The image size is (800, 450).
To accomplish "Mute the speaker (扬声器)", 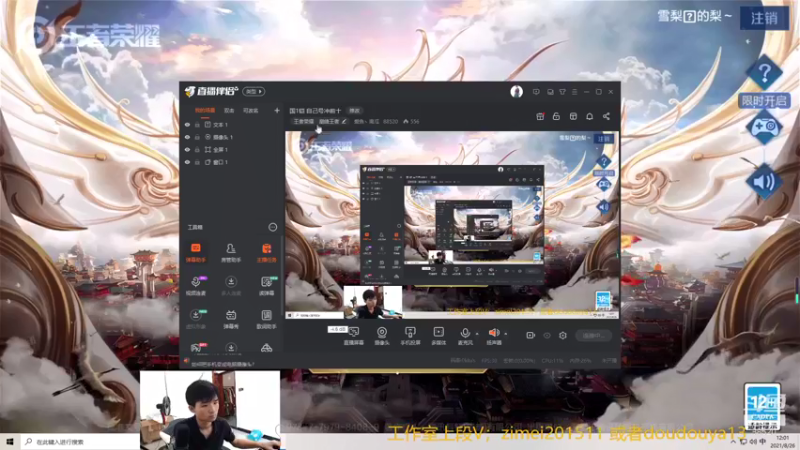I will (x=493, y=336).
